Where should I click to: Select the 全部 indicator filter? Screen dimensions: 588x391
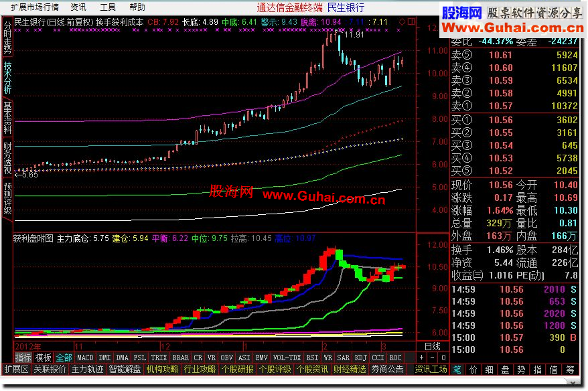click(x=64, y=358)
